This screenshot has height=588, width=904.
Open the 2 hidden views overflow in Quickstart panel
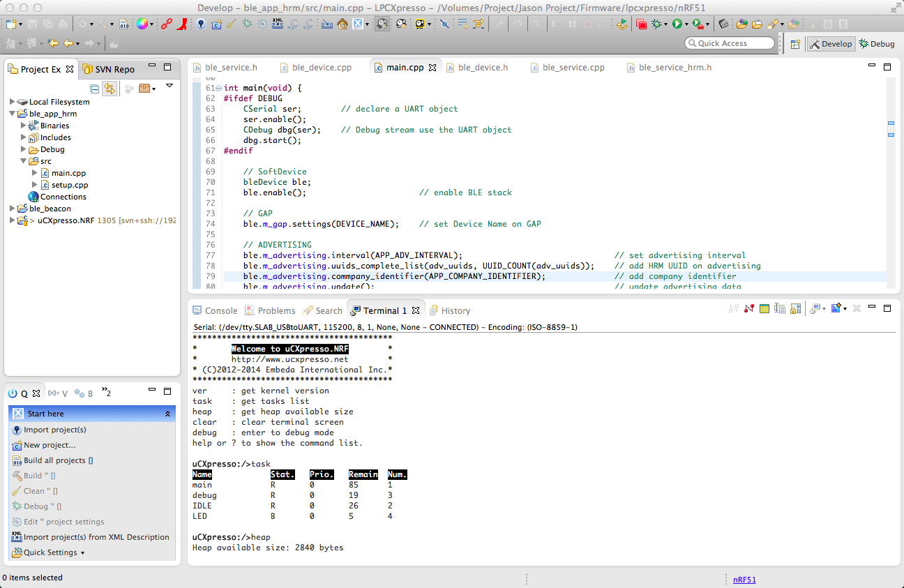coord(107,393)
